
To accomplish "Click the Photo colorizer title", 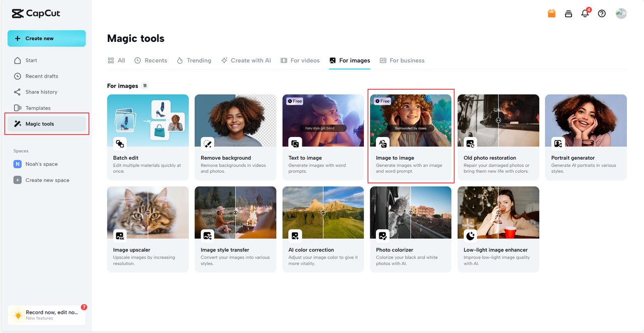I will pos(394,250).
